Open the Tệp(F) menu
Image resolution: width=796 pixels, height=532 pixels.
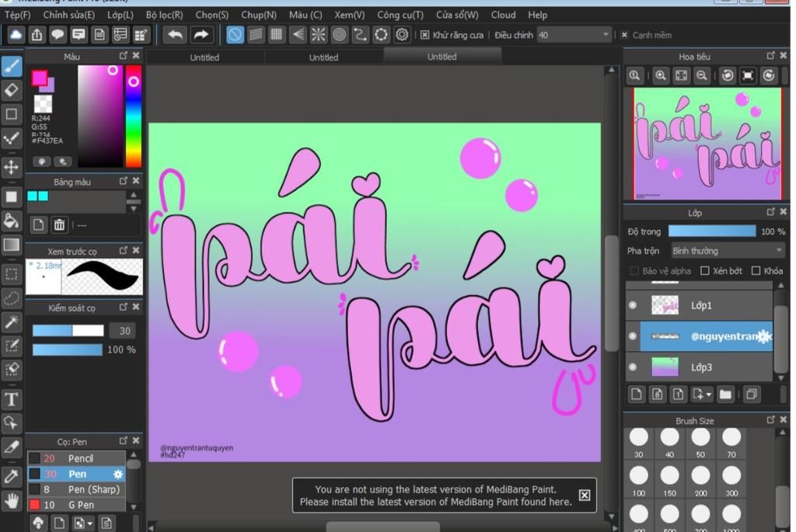tap(17, 16)
